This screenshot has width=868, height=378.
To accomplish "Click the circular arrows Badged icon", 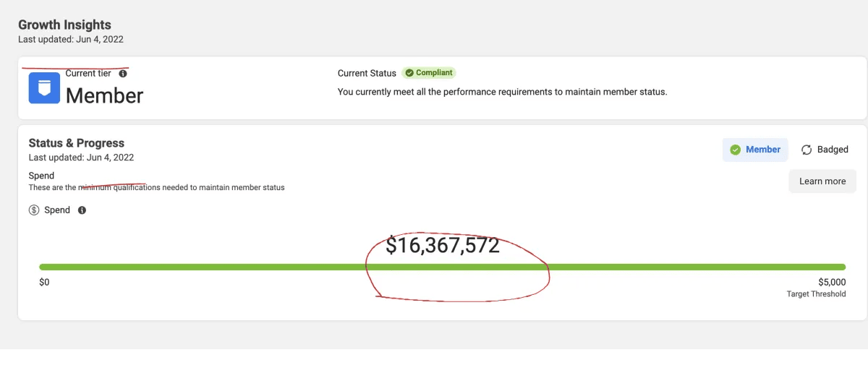I will point(807,150).
